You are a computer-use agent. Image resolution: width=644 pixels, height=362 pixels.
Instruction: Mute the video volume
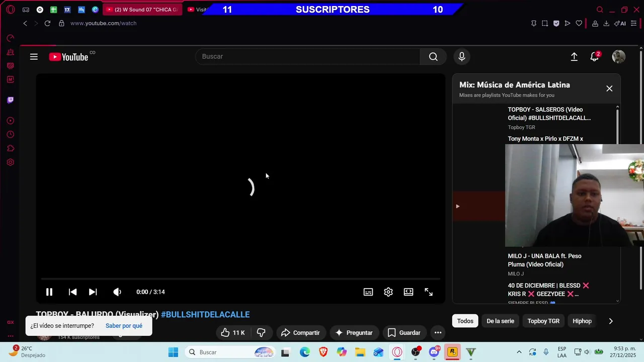pos(117,292)
